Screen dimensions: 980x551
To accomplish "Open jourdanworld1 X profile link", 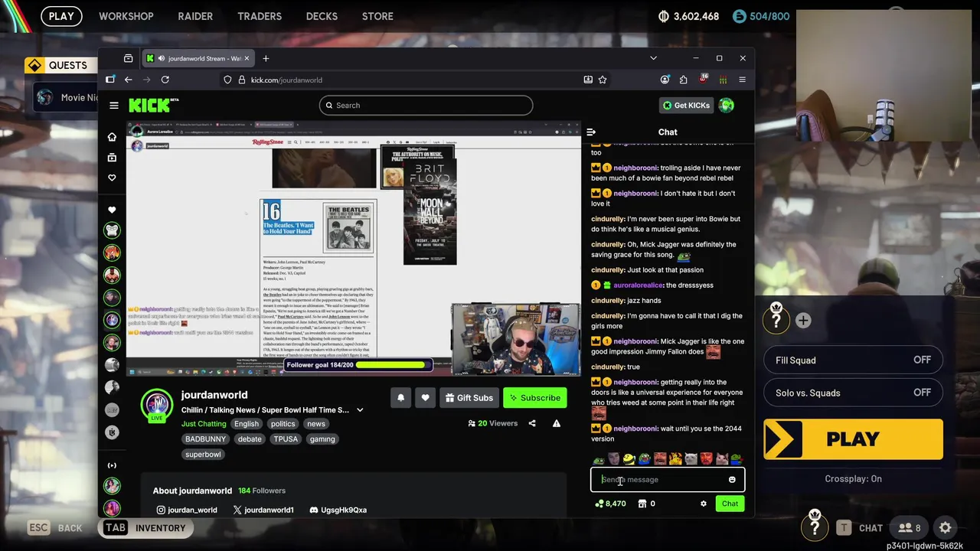I will [263, 510].
